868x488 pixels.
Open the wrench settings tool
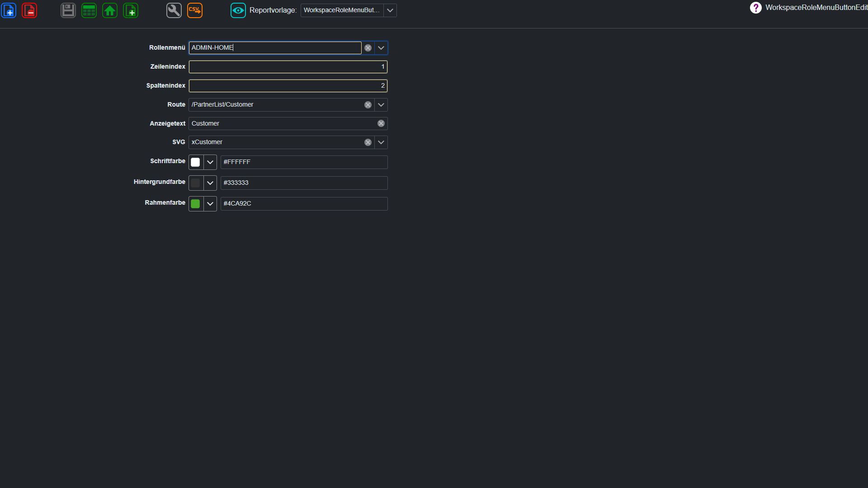point(174,10)
